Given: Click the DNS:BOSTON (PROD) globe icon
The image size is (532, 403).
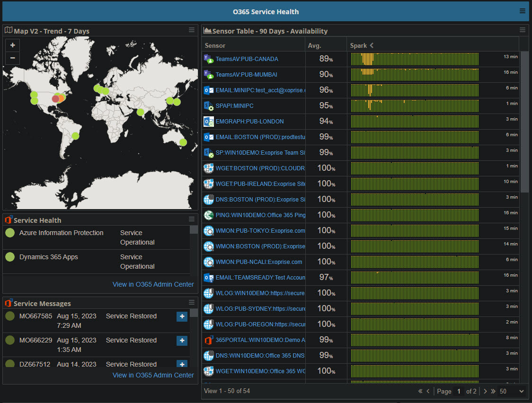Looking at the screenshot, I should point(208,199).
